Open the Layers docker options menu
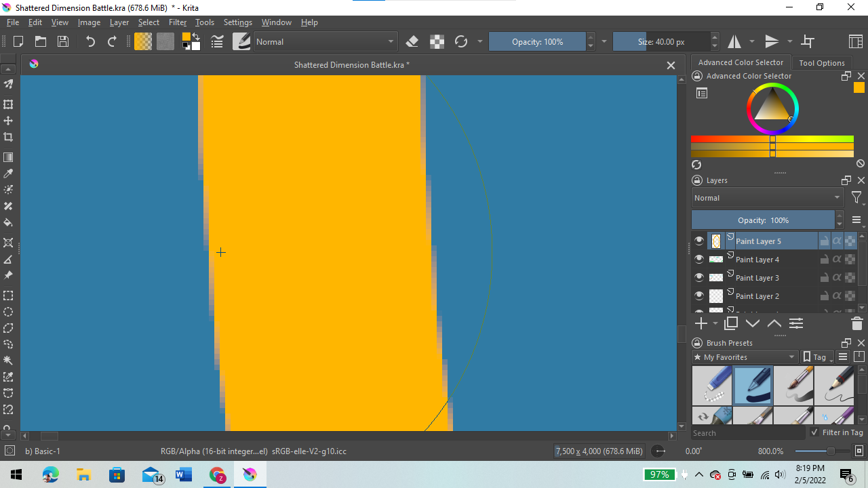 [856, 220]
